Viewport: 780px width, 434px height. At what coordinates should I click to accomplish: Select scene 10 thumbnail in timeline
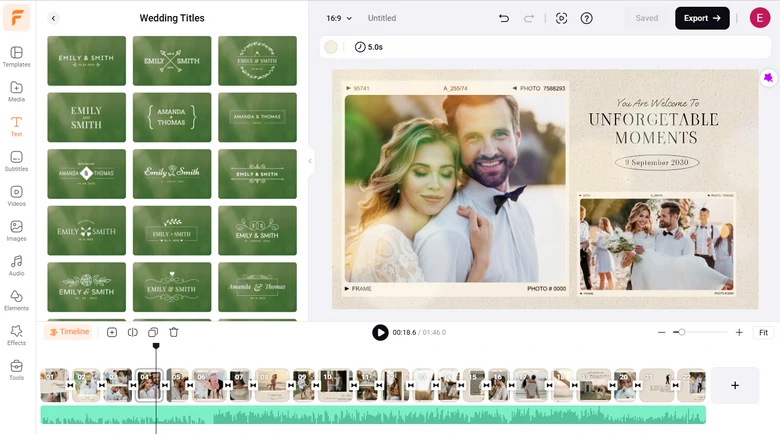pos(335,385)
